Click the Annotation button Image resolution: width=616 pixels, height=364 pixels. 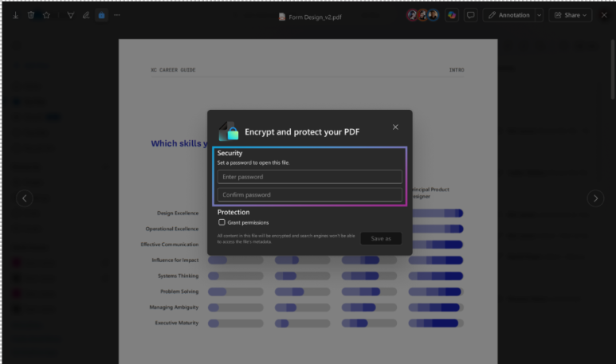coord(508,15)
